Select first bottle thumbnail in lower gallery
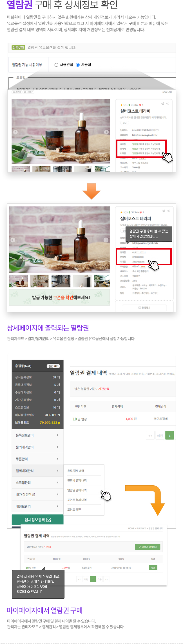The image size is (183, 644). coord(19,281)
